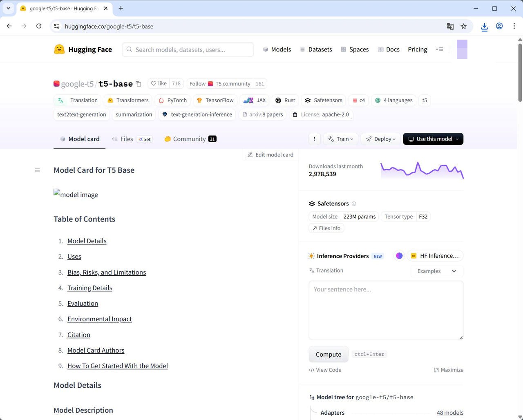
Task: Open Models in top navigation
Action: (277, 49)
